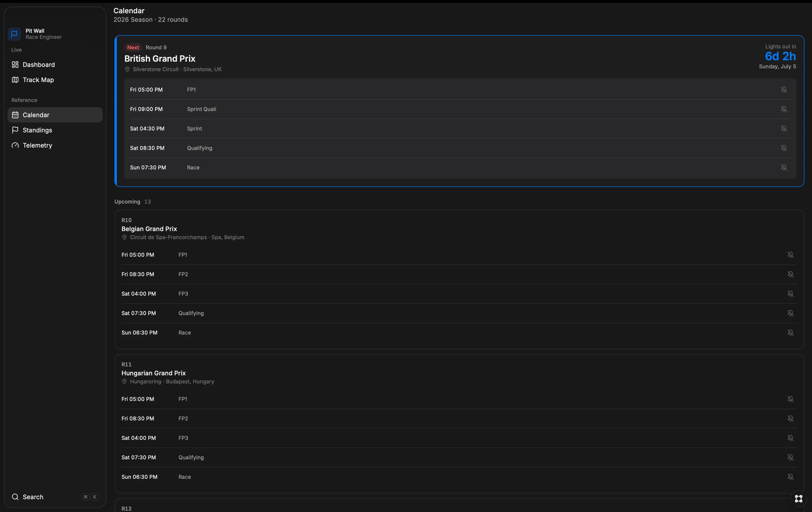The width and height of the screenshot is (812, 512).
Task: Open Search from the sidebar
Action: click(x=55, y=497)
